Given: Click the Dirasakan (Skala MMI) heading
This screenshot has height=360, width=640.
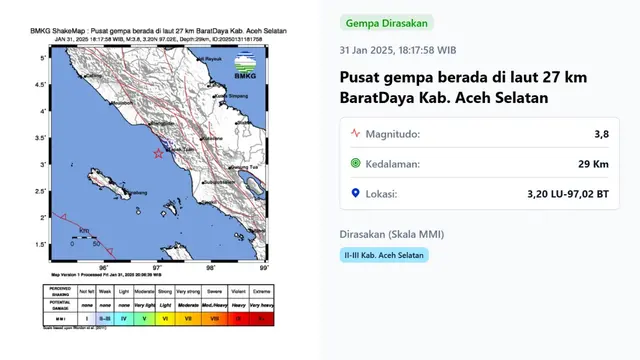Looking at the screenshot, I should [392, 234].
